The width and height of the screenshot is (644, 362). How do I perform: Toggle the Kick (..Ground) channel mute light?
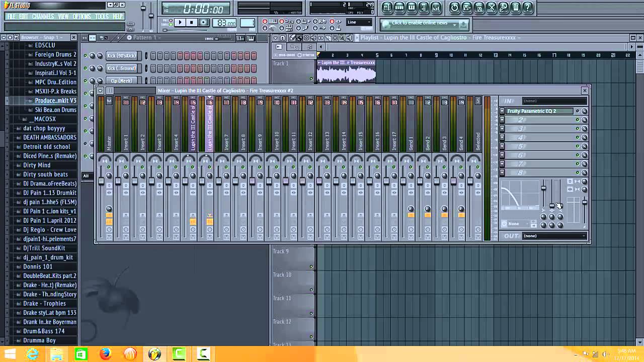click(x=85, y=68)
